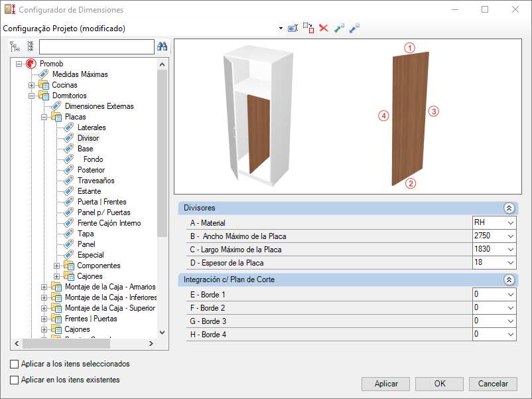Open the F - Borde 2 dropdown
This screenshot has width=532, height=399.
511,307
